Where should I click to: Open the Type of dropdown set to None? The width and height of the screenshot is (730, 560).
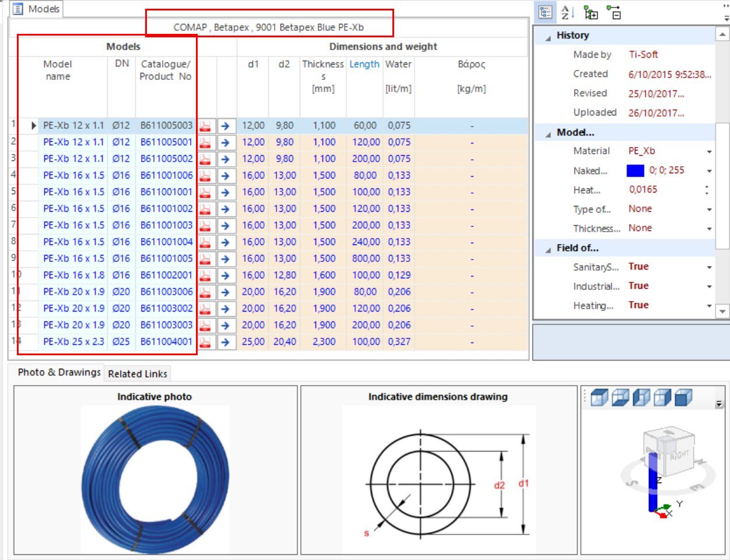[x=708, y=209]
